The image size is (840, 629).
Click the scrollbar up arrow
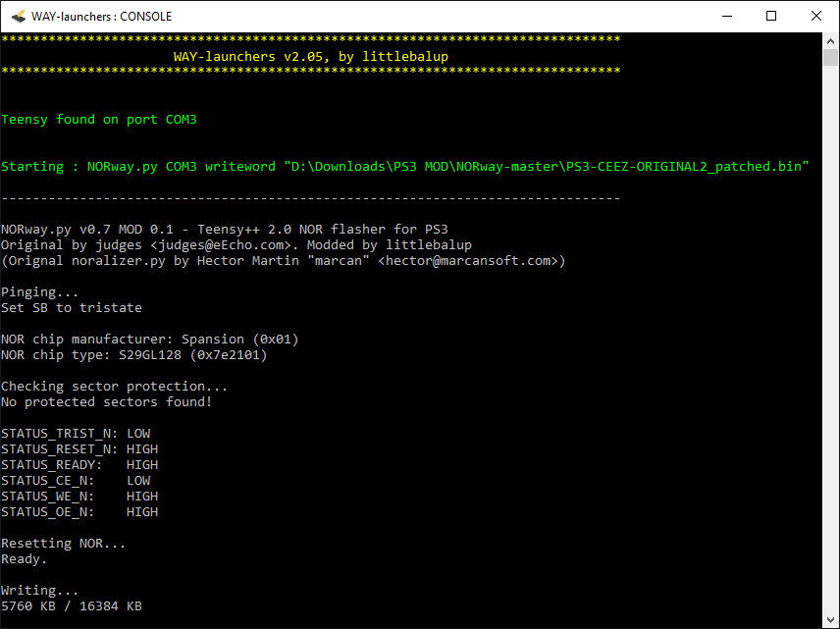[830, 40]
